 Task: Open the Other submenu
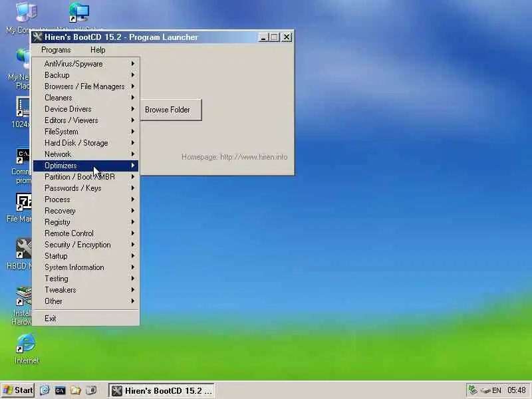86,301
